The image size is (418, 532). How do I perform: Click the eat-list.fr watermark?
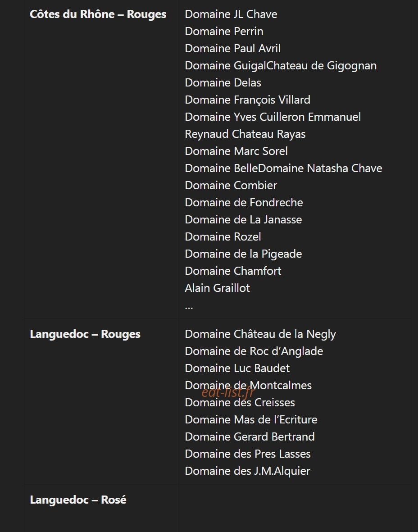click(x=228, y=392)
